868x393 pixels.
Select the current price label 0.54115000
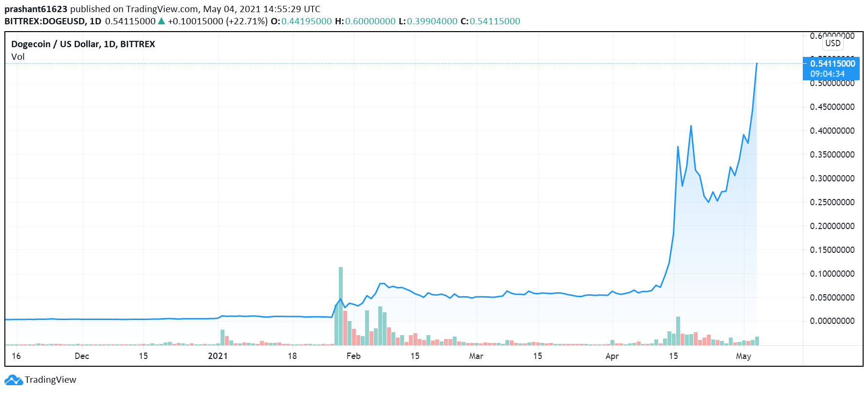point(832,64)
